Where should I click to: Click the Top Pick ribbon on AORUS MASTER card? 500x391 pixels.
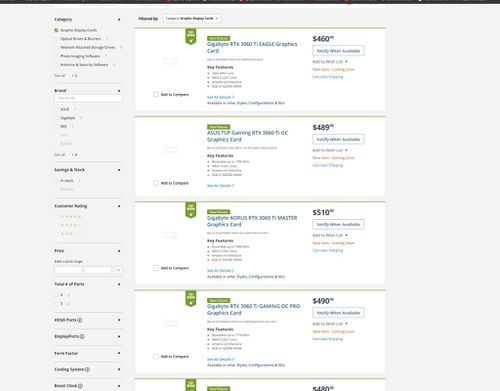coord(191,210)
